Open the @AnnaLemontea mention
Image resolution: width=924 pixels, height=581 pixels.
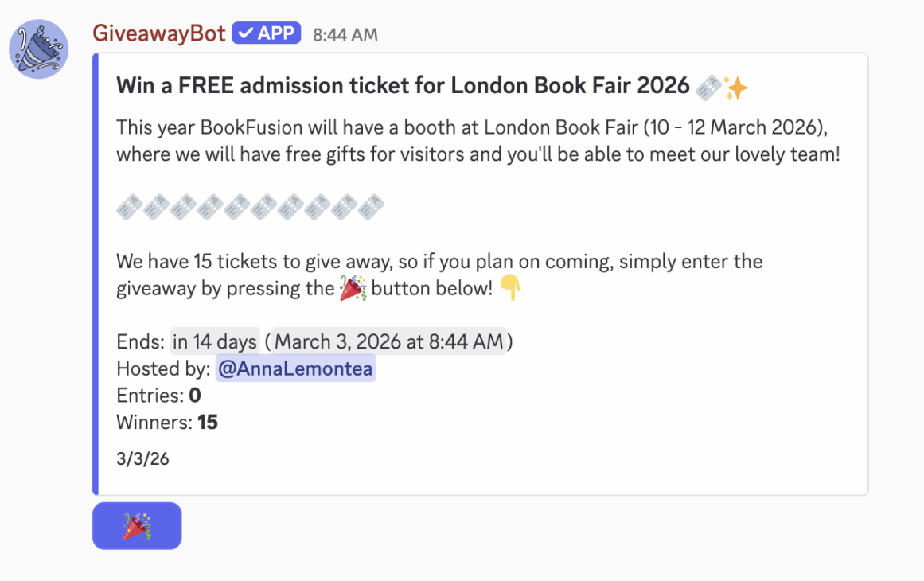[x=295, y=369]
